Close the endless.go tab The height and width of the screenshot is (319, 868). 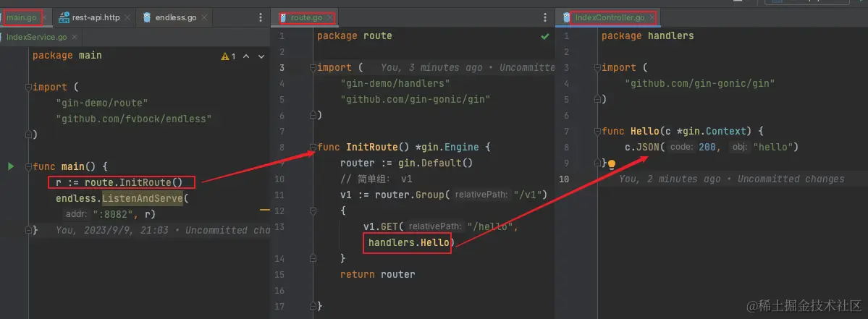pyautogui.click(x=203, y=17)
